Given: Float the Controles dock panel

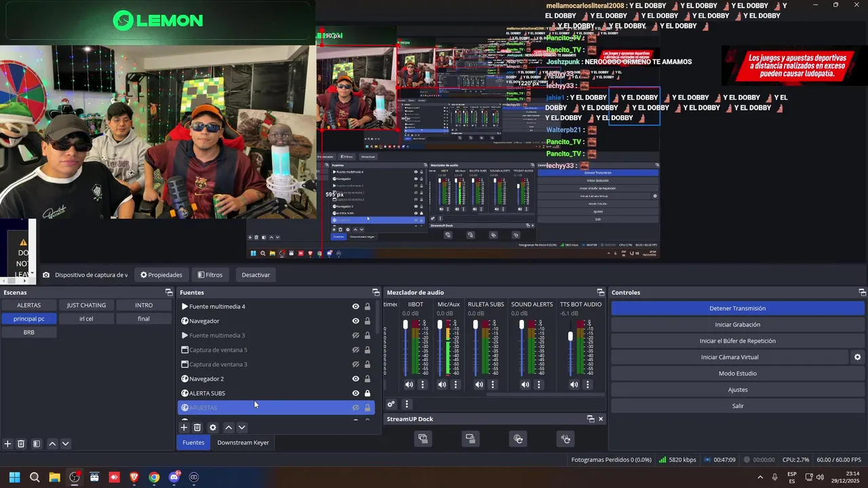Looking at the screenshot, I should click(x=862, y=292).
